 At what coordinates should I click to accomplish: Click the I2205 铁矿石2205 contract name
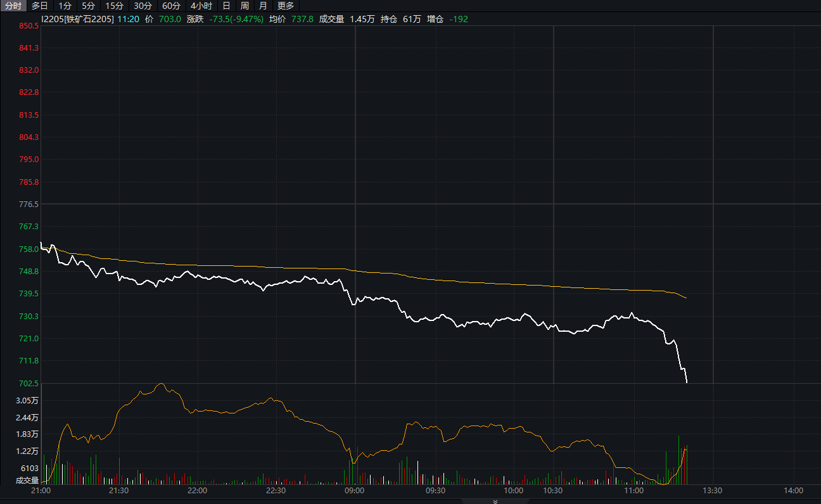coord(77,19)
